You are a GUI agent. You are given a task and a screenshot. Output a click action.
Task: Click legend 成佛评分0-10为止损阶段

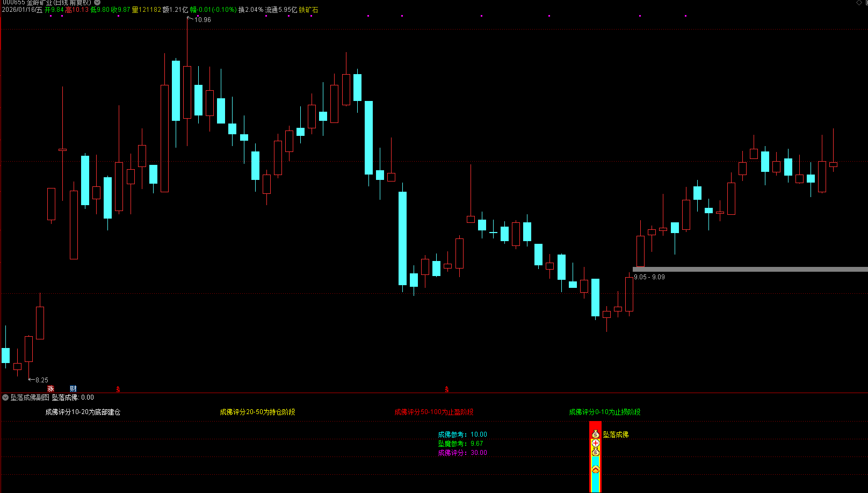[605, 412]
